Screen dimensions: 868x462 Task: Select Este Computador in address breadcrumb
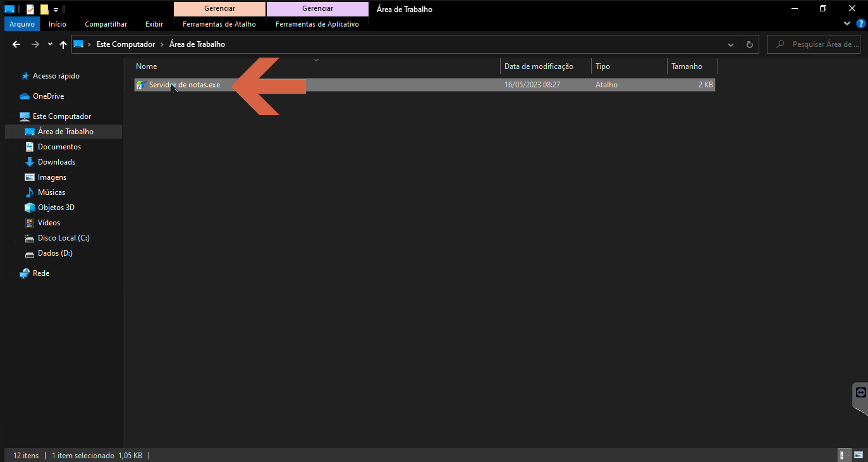tap(126, 44)
